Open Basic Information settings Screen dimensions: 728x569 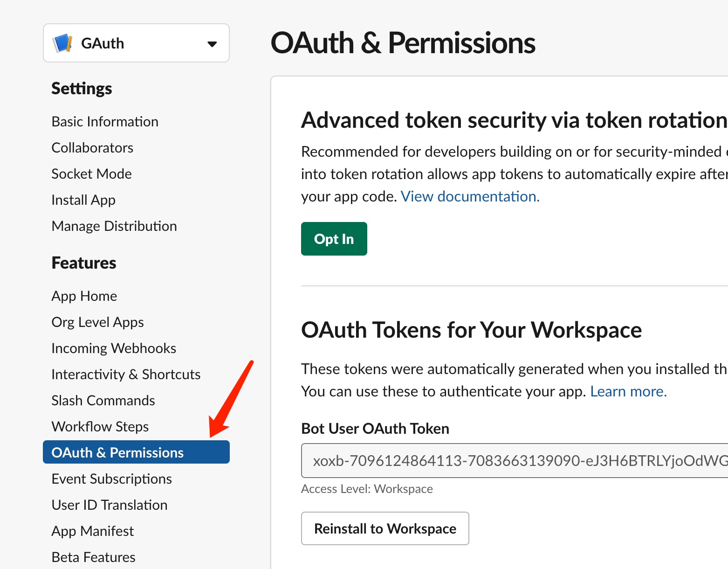105,122
